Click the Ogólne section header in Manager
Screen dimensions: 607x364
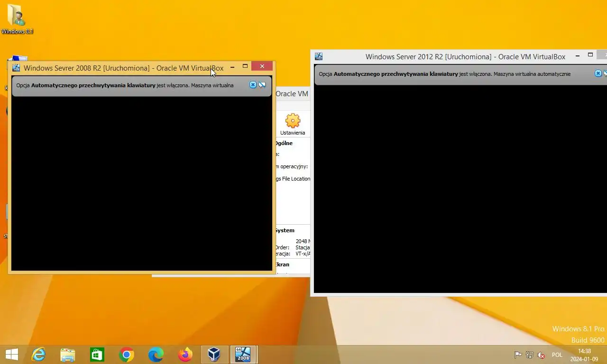point(284,143)
